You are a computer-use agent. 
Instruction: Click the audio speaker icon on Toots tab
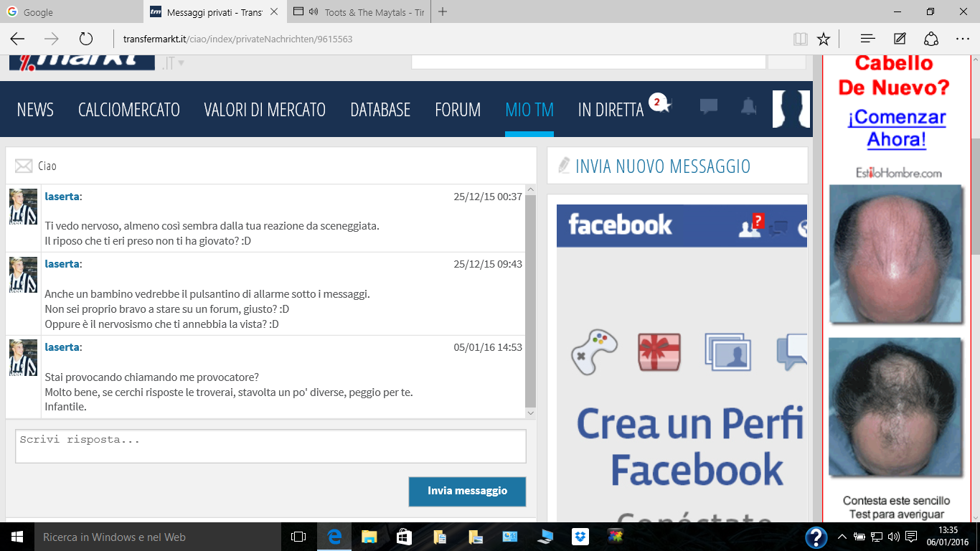coord(314,11)
